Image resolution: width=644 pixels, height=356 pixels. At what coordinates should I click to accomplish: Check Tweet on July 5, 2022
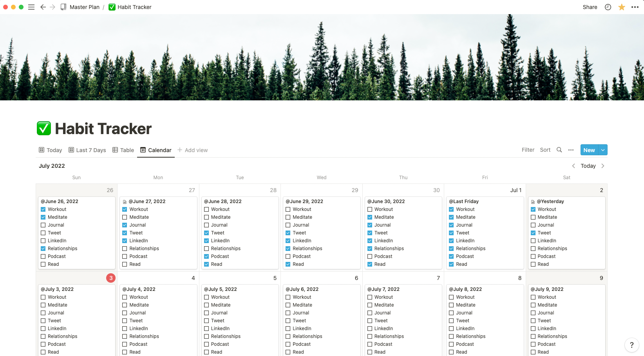point(206,321)
